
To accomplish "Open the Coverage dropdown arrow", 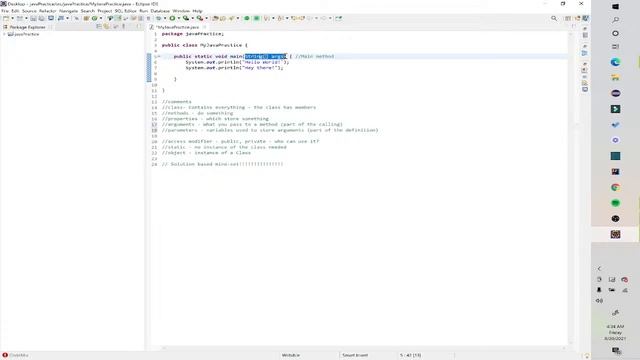I will click(192, 18).
